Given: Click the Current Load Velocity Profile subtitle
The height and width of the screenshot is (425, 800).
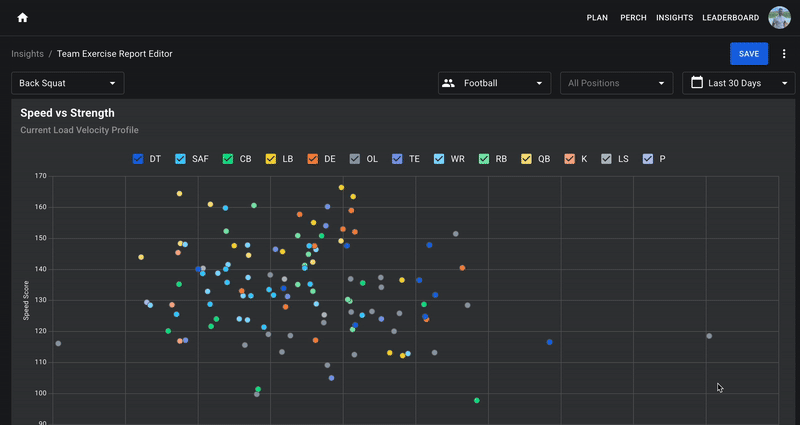Looking at the screenshot, I should 80,130.
